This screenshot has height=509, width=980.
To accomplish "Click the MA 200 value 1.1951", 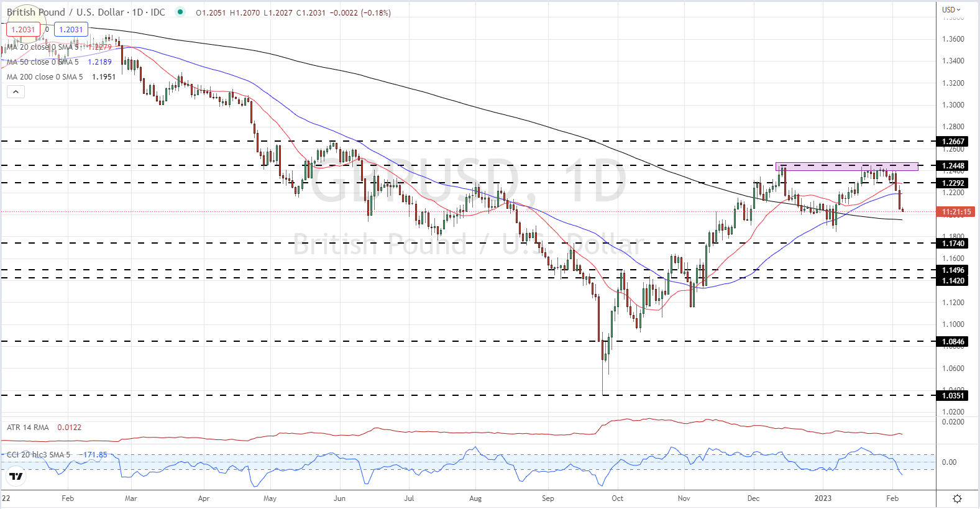I will [x=104, y=77].
